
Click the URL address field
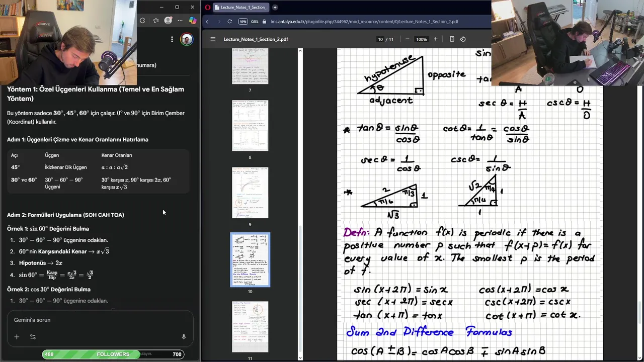coord(364,22)
